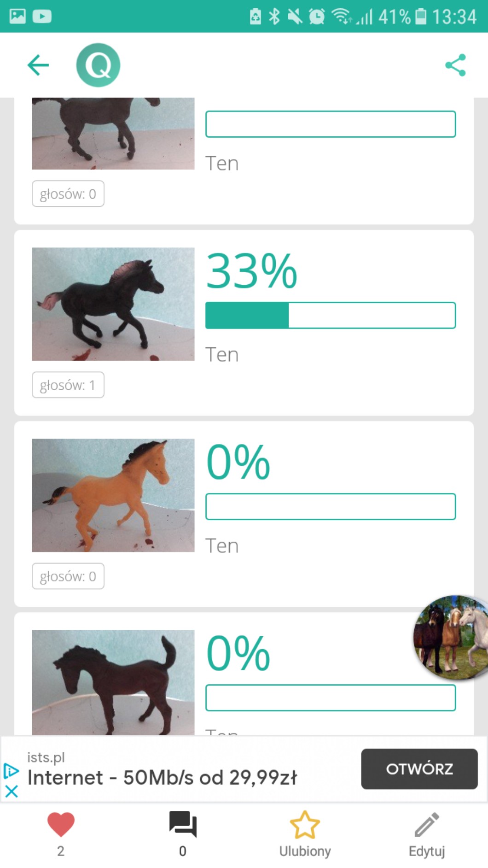Close the ad with the X icon
This screenshot has height=868, width=488.
11,792
